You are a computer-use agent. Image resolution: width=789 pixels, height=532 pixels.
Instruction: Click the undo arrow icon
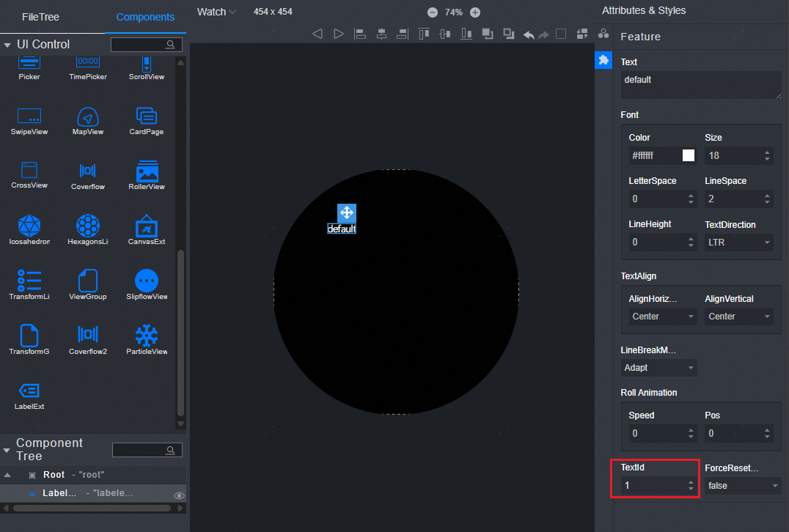529,34
